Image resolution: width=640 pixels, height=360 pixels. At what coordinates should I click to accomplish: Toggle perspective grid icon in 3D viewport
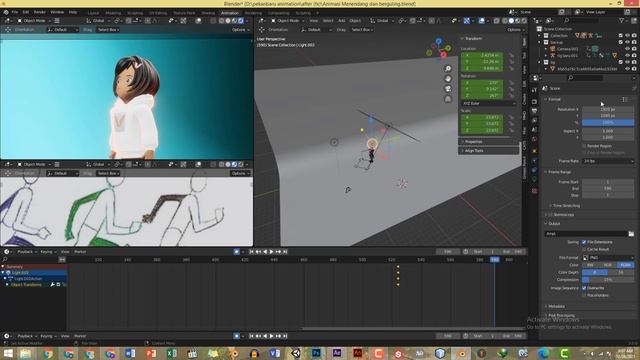[448, 99]
